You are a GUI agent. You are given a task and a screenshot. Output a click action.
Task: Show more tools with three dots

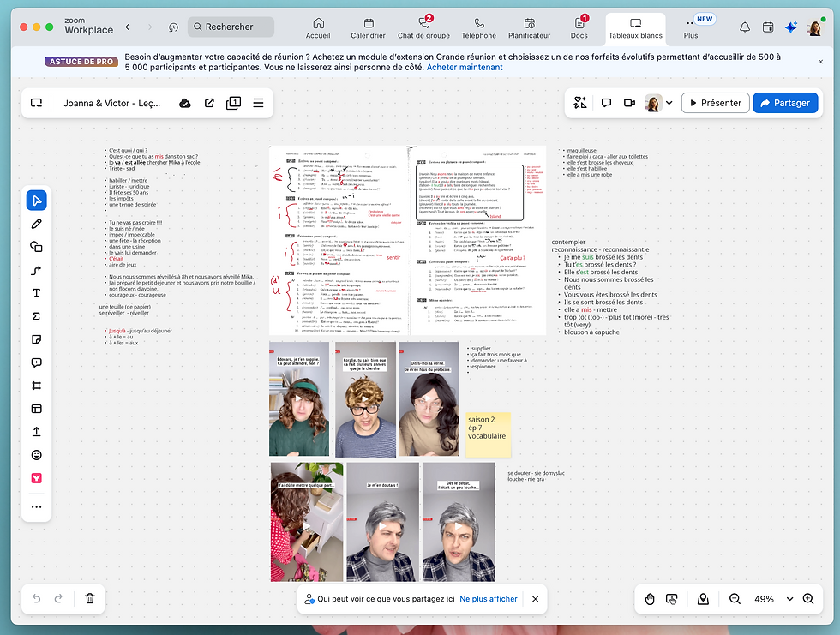pyautogui.click(x=36, y=507)
